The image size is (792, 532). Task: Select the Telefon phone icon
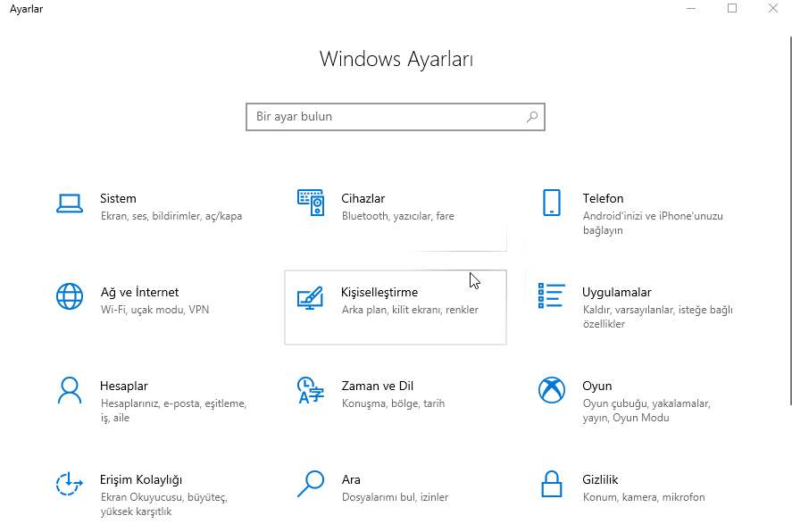(x=552, y=203)
